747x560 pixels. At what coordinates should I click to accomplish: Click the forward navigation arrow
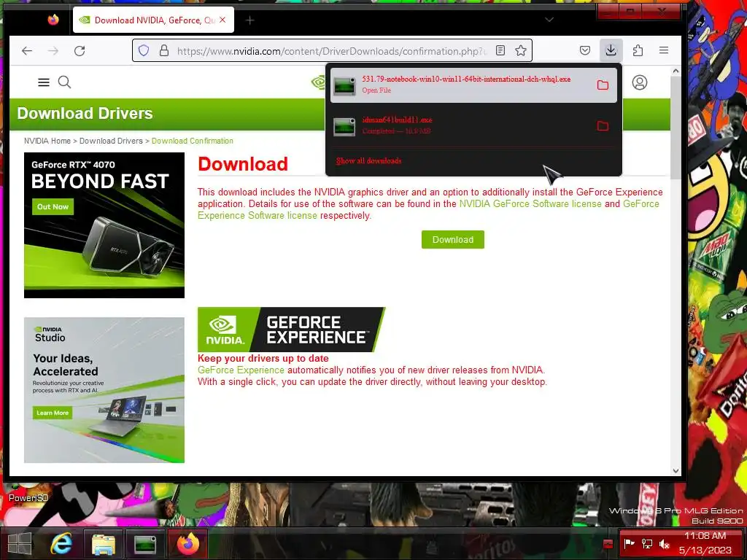click(x=53, y=50)
